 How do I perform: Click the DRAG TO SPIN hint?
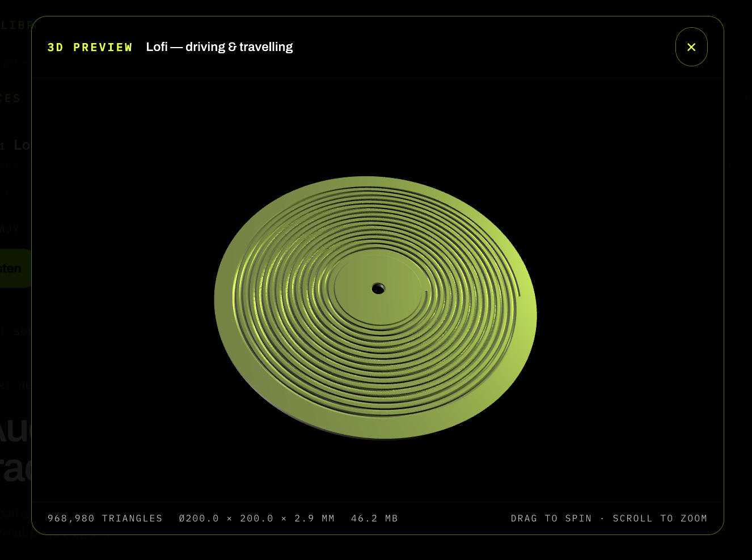(x=551, y=518)
